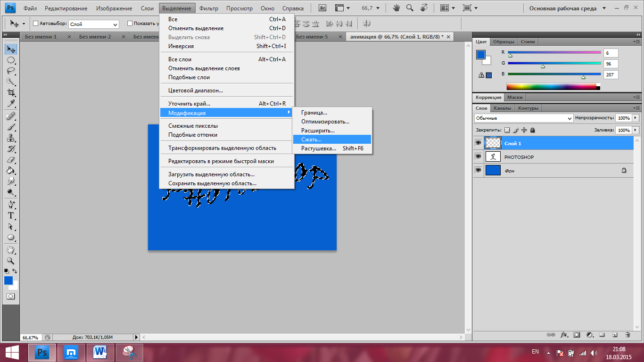Screen dimensions: 644x362
Task: Open the View Extras dropdown
Action: coord(342,8)
